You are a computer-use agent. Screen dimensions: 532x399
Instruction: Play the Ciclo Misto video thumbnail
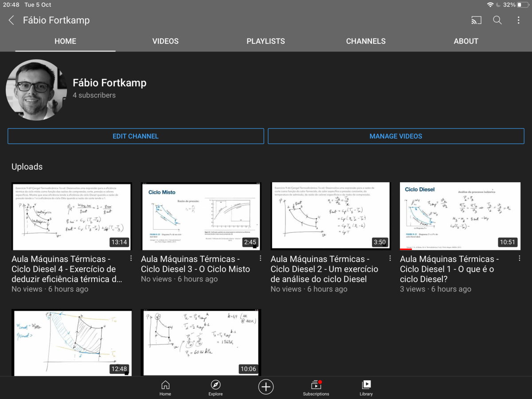(201, 216)
